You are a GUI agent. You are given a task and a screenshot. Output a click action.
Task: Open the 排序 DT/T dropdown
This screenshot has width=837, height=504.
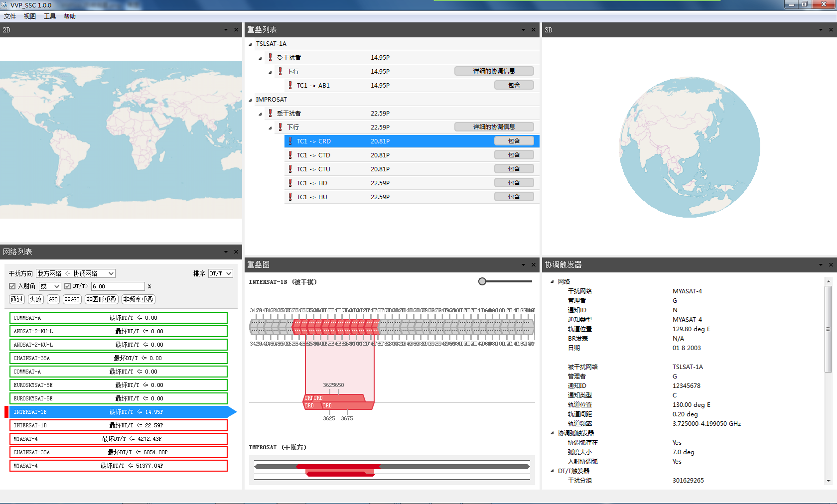pyautogui.click(x=221, y=273)
